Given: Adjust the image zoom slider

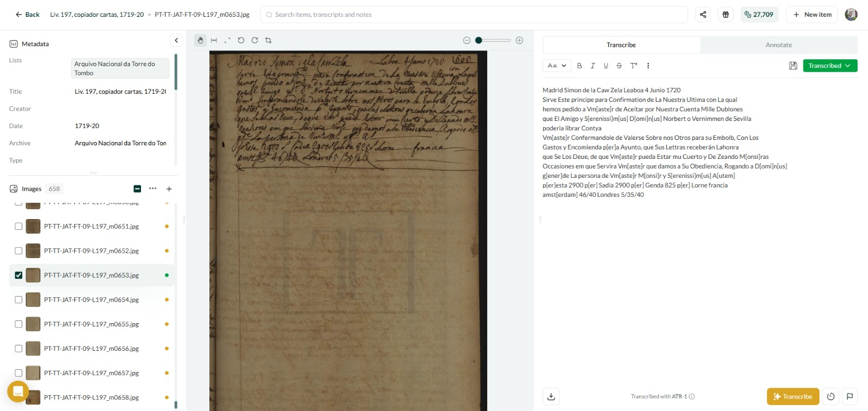Looking at the screenshot, I should pyautogui.click(x=478, y=40).
